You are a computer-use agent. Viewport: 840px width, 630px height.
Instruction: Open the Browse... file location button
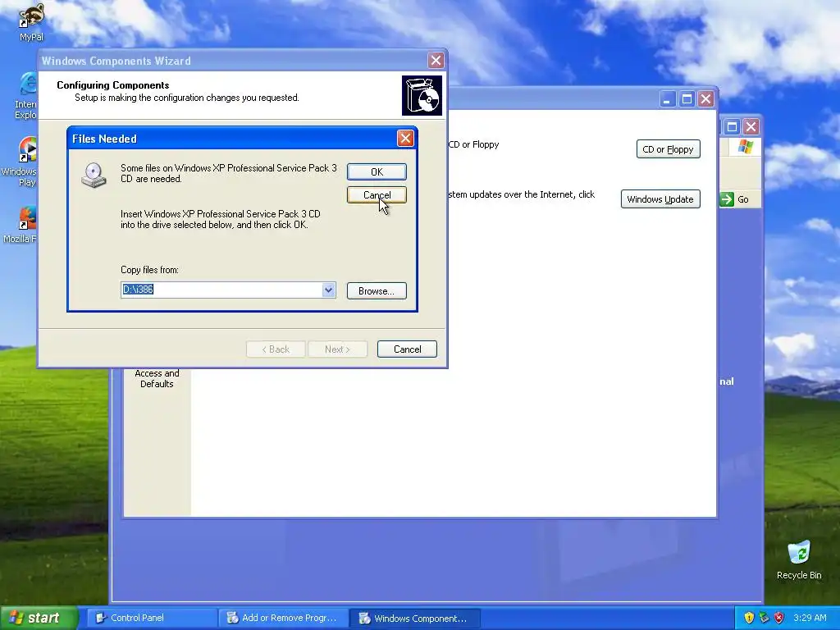(x=377, y=291)
